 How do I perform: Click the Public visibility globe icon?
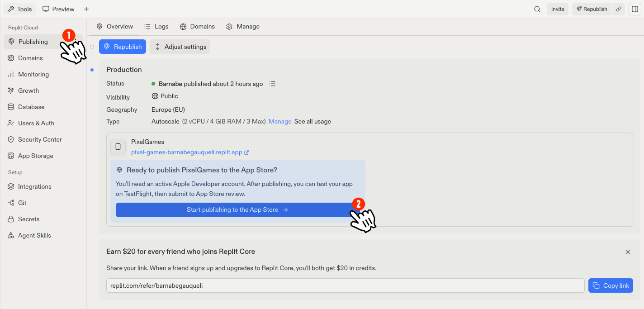(x=155, y=96)
